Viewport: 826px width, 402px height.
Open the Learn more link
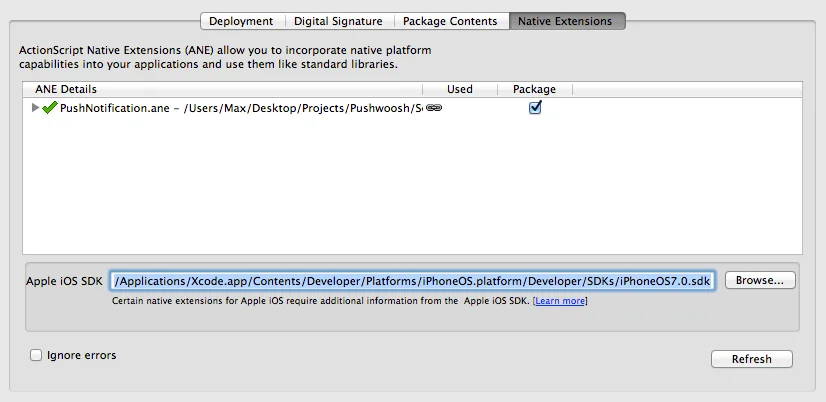tap(559, 300)
